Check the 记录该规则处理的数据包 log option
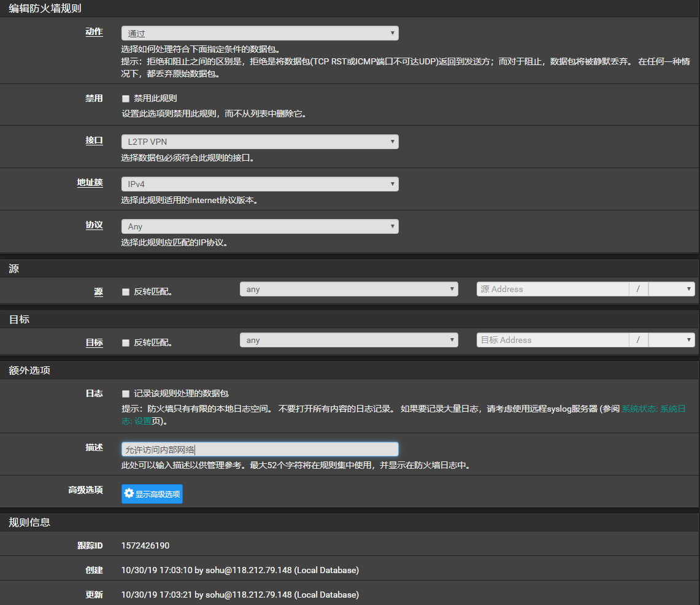Viewport: 700px width, 605px height. coord(126,394)
